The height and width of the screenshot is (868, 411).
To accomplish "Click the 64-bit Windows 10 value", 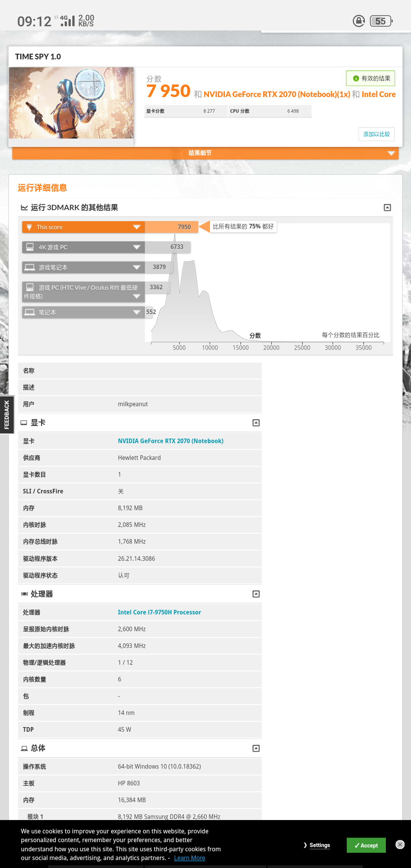I will tap(159, 766).
